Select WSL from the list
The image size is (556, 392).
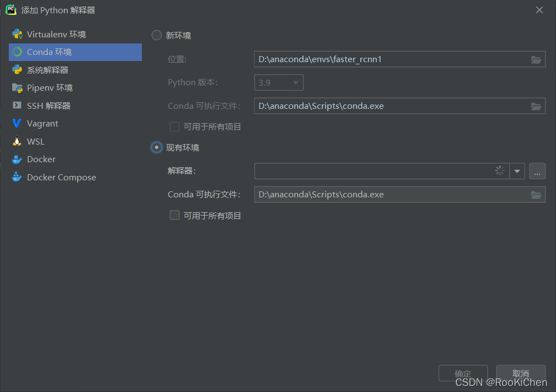point(75,141)
